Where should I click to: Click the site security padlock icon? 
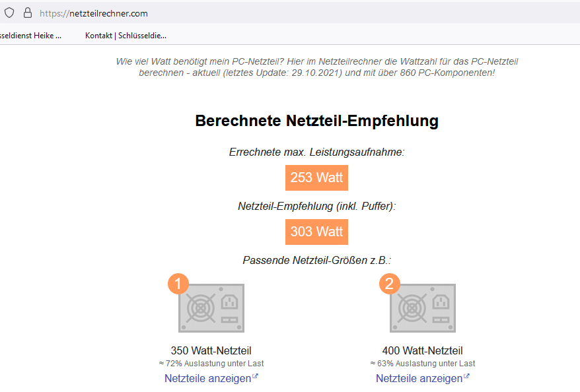pyautogui.click(x=27, y=13)
